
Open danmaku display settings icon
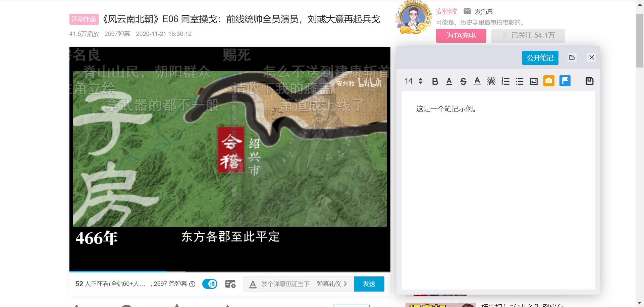[230, 284]
